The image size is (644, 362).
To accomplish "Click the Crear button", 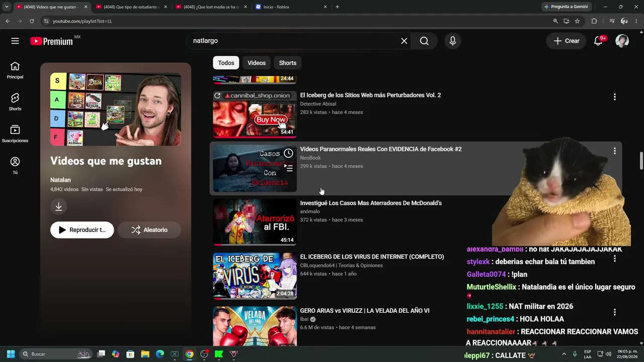I will point(567,41).
